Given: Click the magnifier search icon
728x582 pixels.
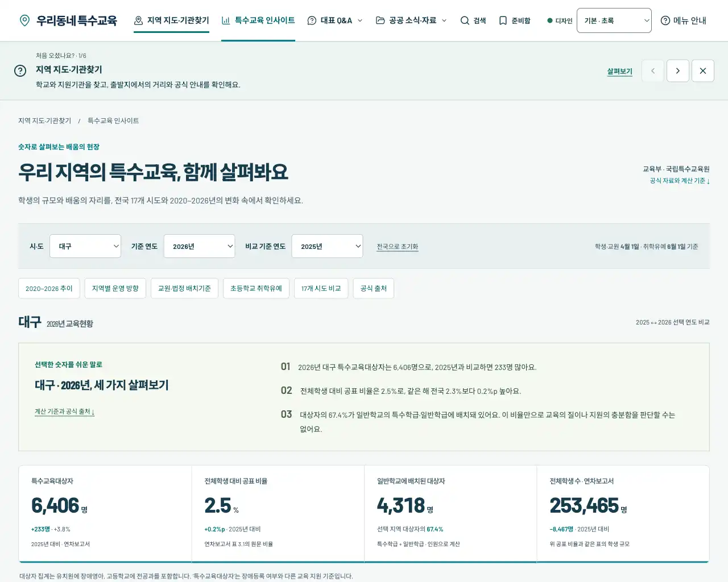Looking at the screenshot, I should click(x=465, y=20).
